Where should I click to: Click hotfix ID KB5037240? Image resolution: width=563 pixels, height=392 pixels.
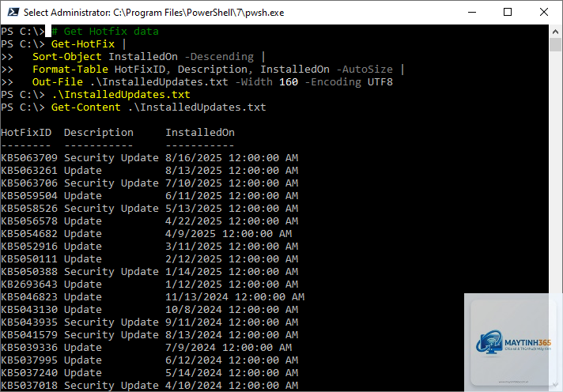29,372
